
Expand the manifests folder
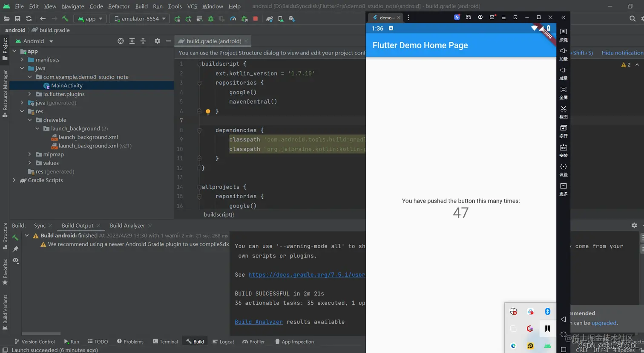tap(22, 60)
